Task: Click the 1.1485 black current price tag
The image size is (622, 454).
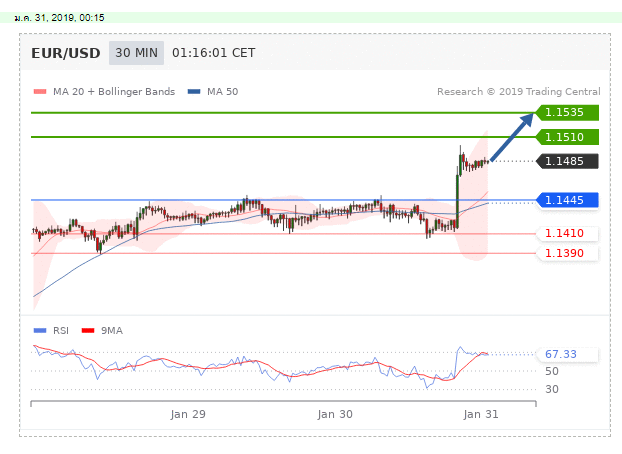Action: click(567, 162)
